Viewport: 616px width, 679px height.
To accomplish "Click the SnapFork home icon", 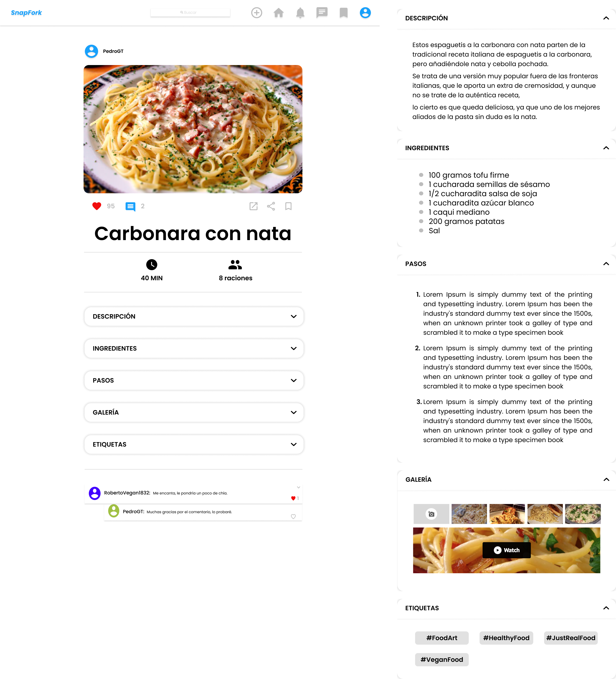I will pos(278,12).
